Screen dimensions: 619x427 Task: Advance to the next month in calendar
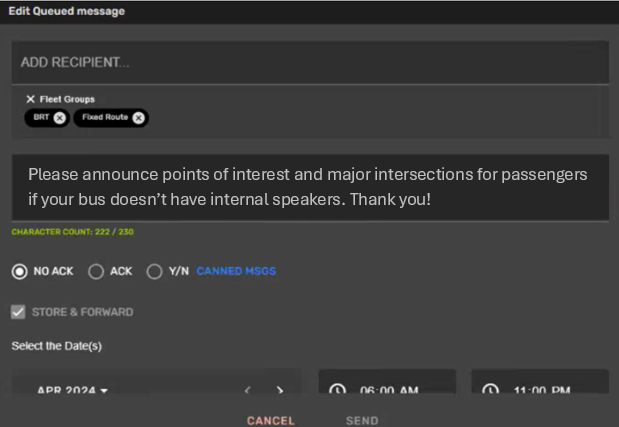tap(280, 390)
